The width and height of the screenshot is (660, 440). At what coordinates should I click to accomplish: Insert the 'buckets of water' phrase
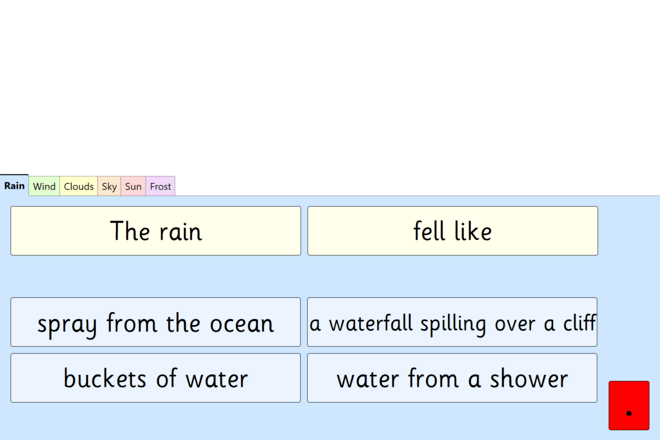point(155,378)
